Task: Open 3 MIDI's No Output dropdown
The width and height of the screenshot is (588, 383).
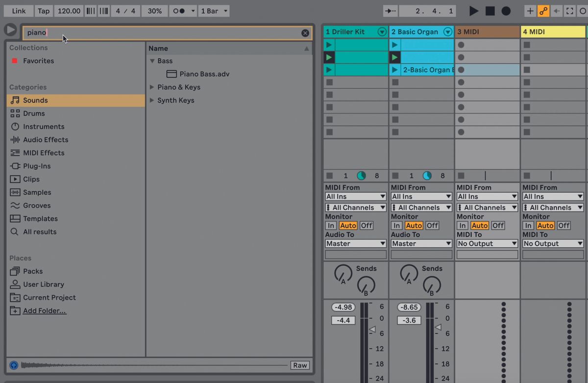Action: 487,244
